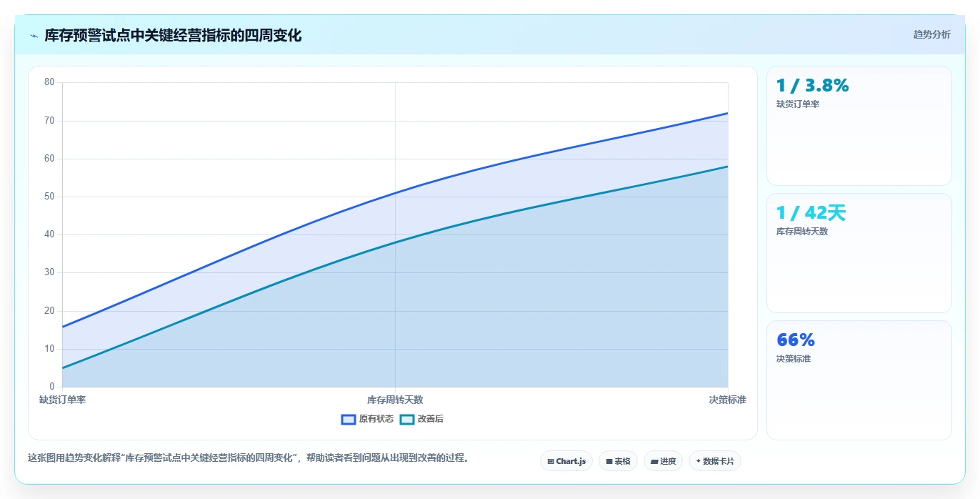Image resolution: width=980 pixels, height=499 pixels.
Task: Select the 66% value in the 决策标准 card
Action: pyautogui.click(x=796, y=340)
